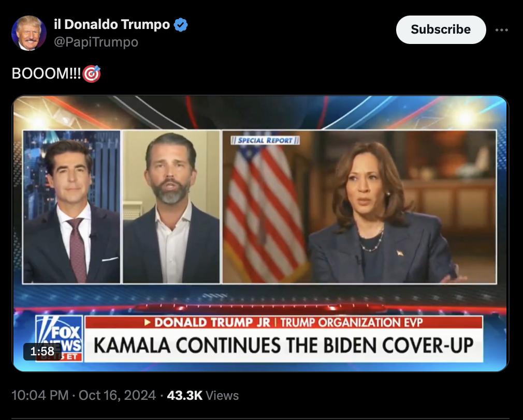Click the middle panel with white open-collar shirt
Screen dimensions: 523x420
pos(171,207)
